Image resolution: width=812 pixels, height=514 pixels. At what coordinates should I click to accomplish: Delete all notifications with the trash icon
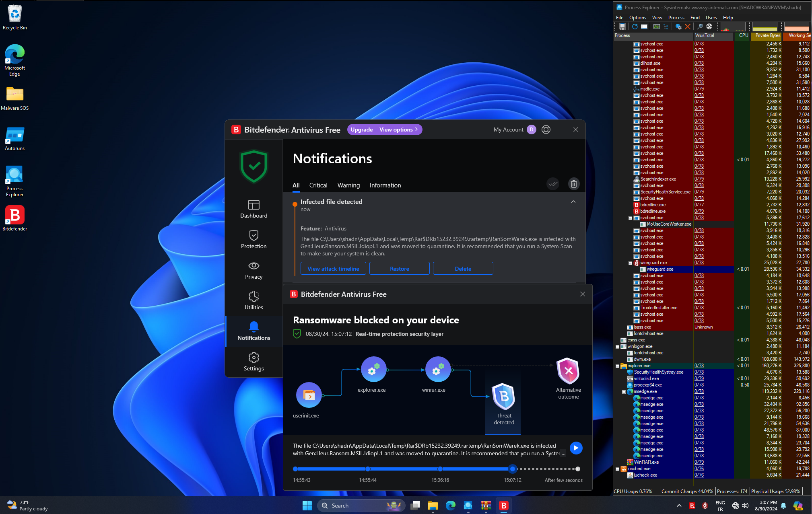coord(573,184)
